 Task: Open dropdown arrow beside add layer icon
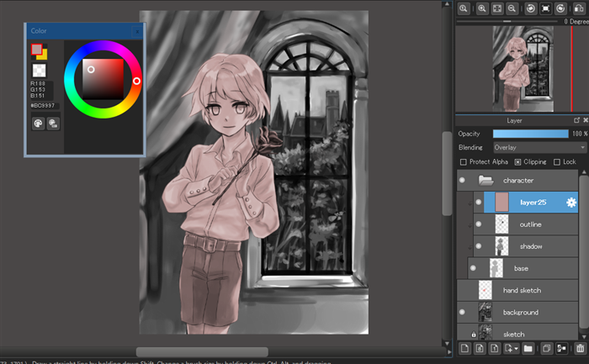coord(516,349)
